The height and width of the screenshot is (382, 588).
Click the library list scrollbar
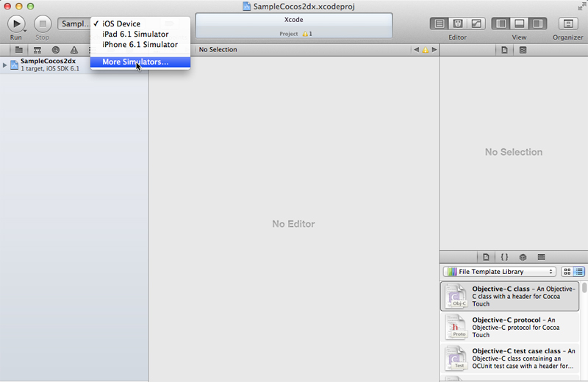[584, 288]
